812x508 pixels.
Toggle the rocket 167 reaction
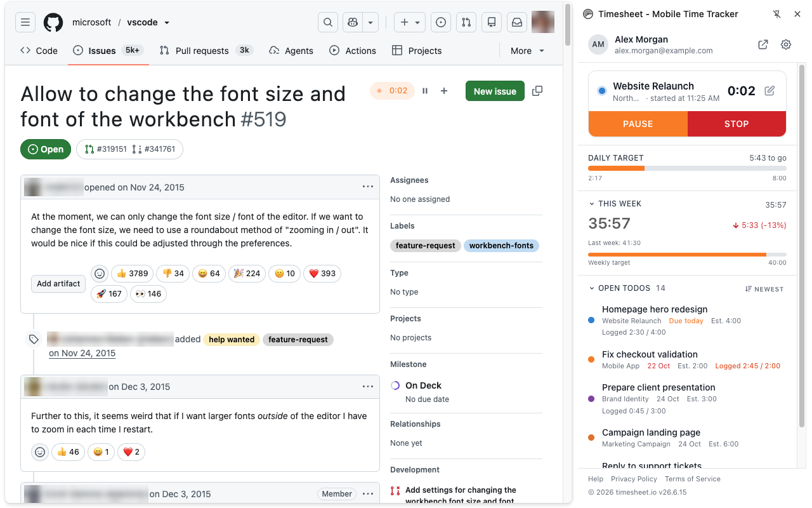pos(109,294)
